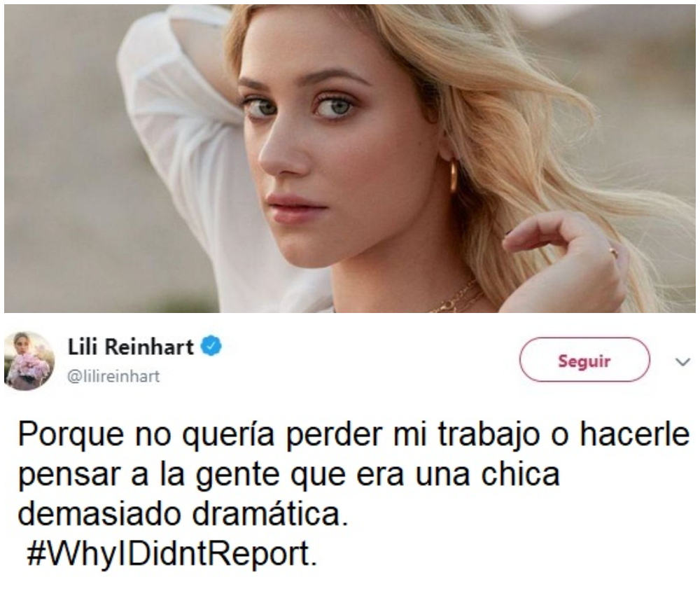Expand the tweet options chevron
The height and width of the screenshot is (598, 700).
[683, 362]
